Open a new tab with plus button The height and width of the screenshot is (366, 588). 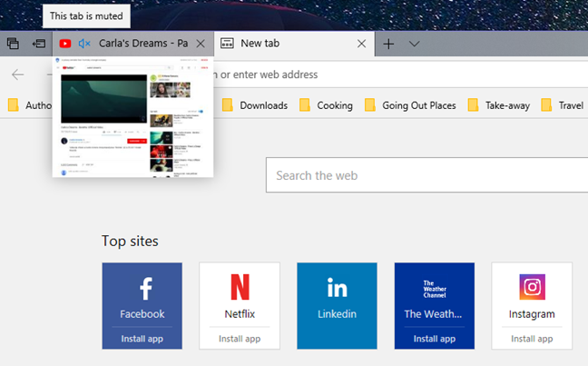(x=388, y=44)
